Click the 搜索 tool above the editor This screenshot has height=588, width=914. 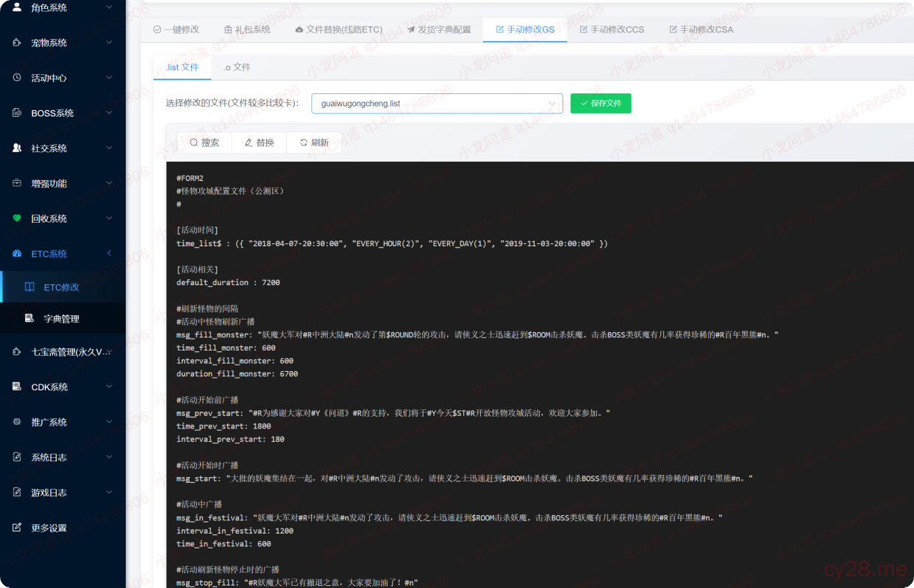204,143
